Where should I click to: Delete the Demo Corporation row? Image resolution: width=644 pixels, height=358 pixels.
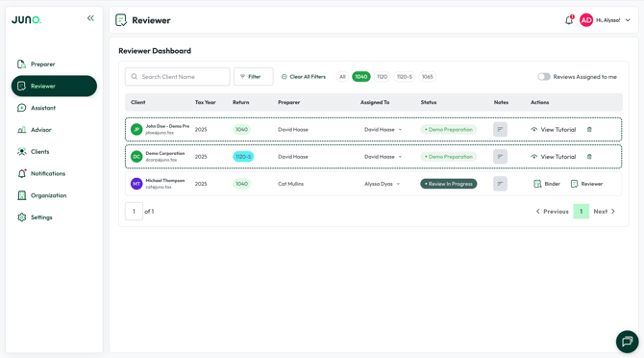589,157
